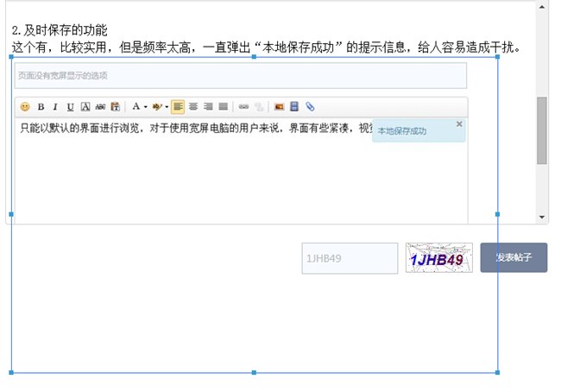Close the 本地保存成功 notification

point(458,124)
